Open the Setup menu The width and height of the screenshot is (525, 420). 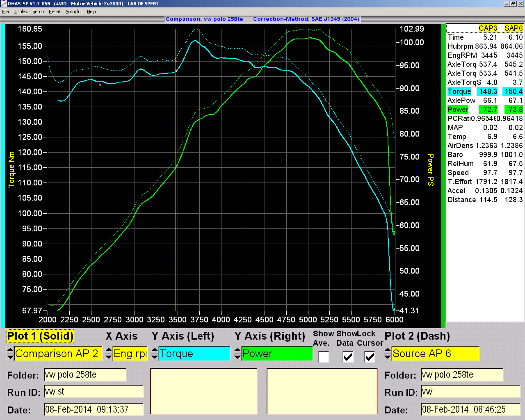click(38, 11)
